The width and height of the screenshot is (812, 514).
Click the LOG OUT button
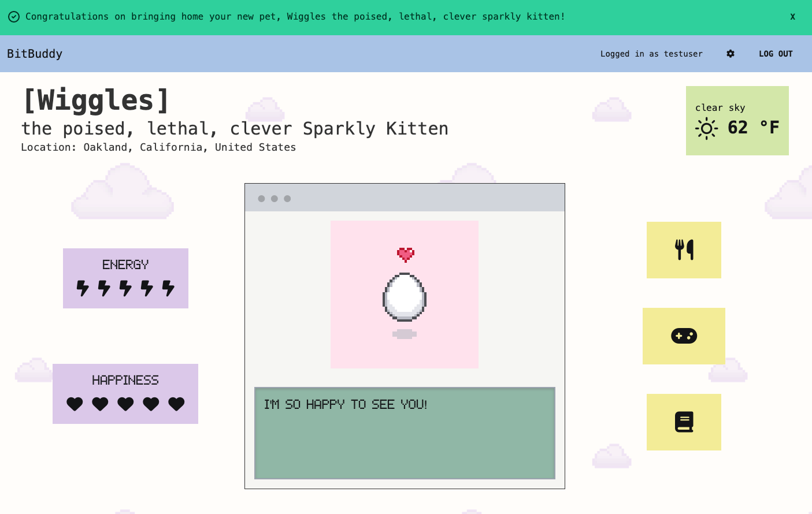click(x=776, y=54)
